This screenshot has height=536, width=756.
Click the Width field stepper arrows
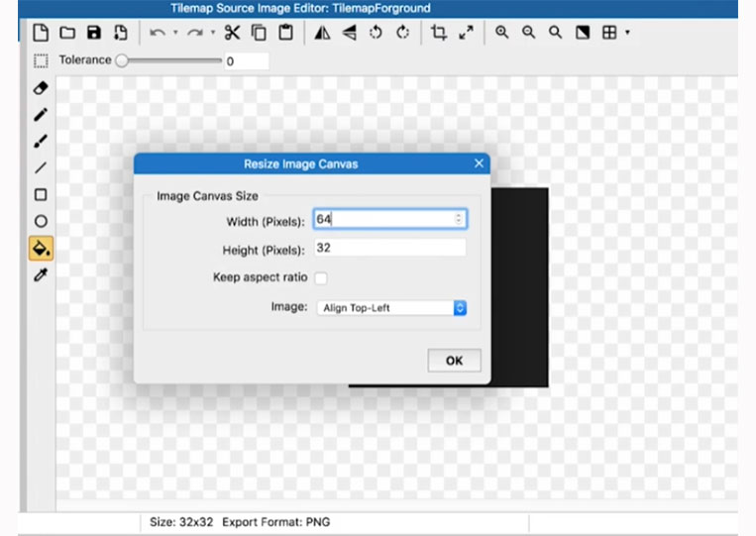pyautogui.click(x=459, y=219)
